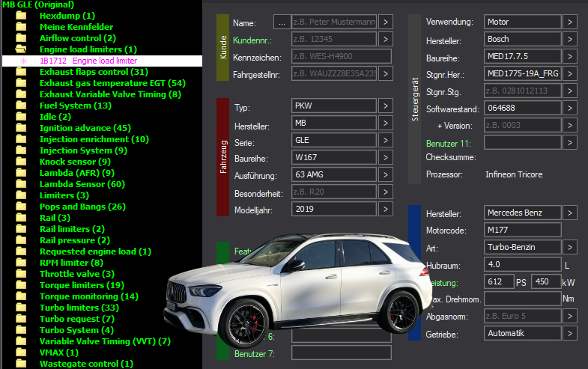Click the max. Drehmom. Nm field

pyautogui.click(x=522, y=299)
